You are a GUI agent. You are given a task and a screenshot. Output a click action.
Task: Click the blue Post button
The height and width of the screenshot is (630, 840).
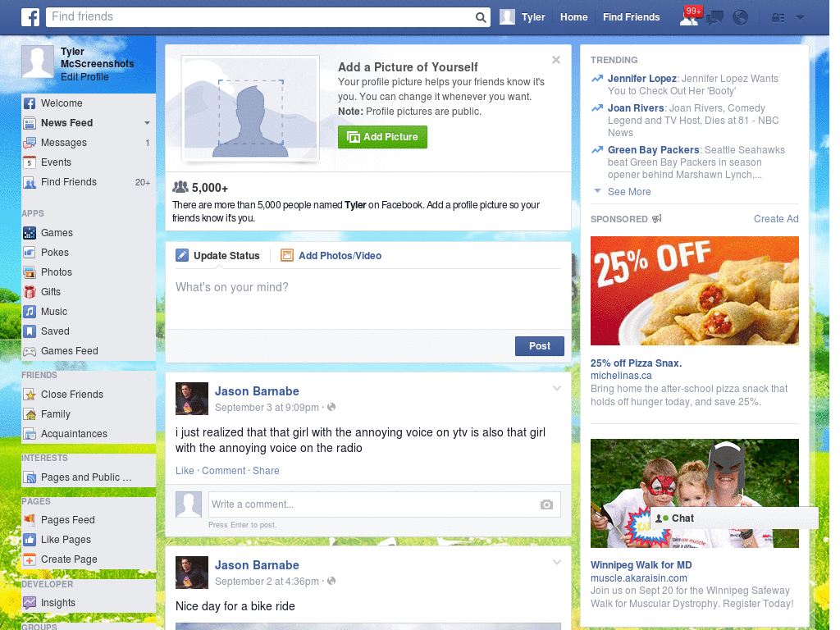pyautogui.click(x=540, y=346)
